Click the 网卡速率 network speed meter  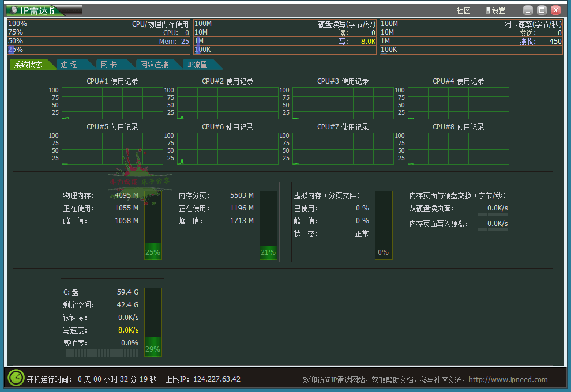[x=471, y=37]
